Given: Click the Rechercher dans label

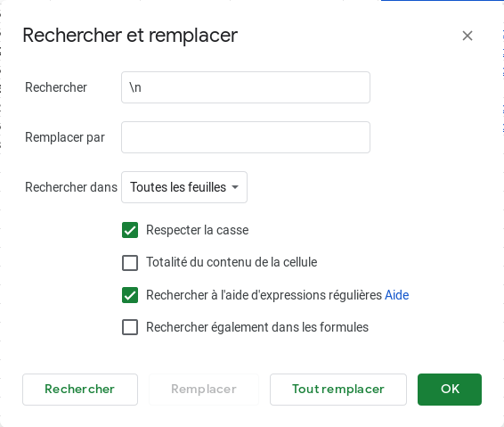Looking at the screenshot, I should pos(71,187).
